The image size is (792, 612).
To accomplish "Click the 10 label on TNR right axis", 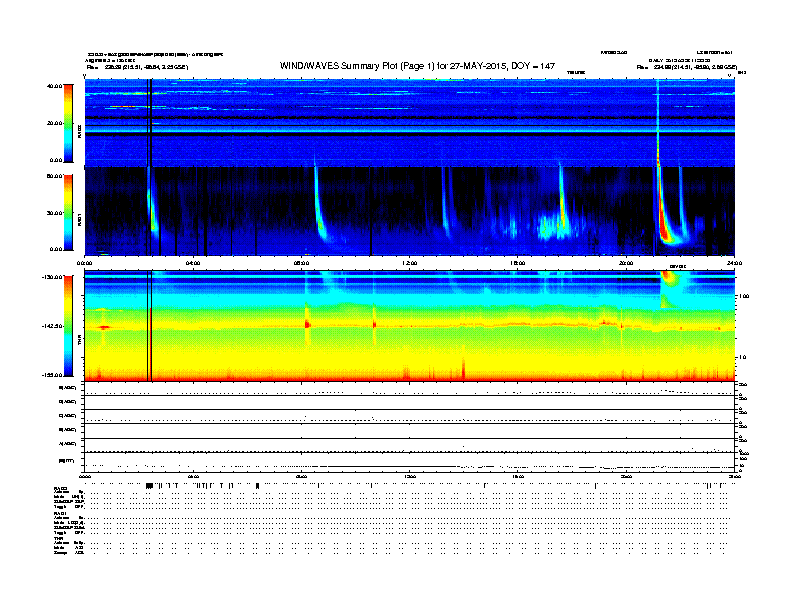I will tap(742, 358).
